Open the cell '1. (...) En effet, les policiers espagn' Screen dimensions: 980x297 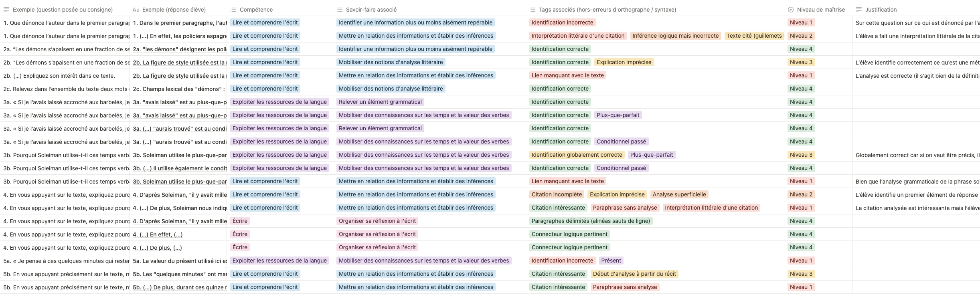[178, 36]
